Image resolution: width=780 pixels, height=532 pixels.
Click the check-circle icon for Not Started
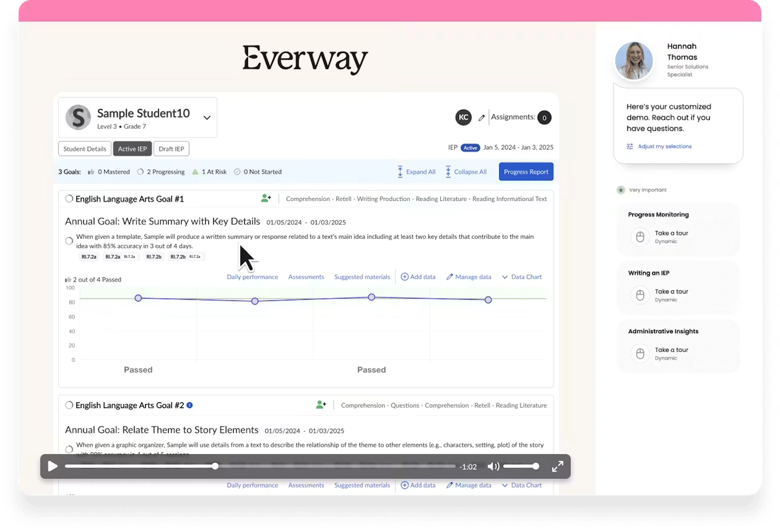click(x=237, y=172)
